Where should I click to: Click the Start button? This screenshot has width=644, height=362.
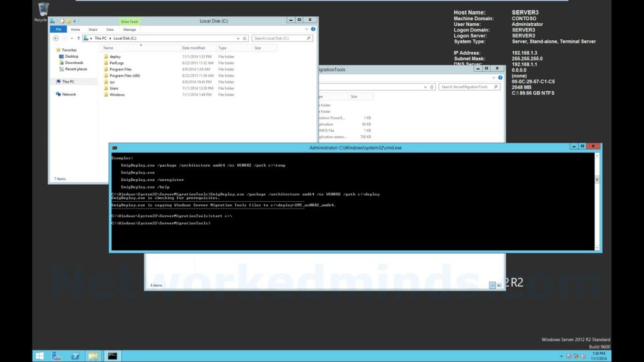(x=39, y=356)
